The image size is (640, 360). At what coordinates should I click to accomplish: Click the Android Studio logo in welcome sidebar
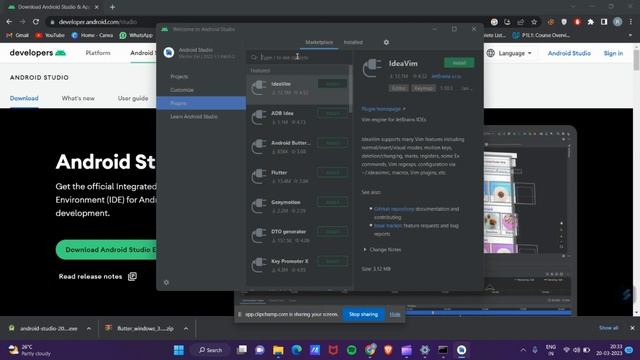(x=169, y=53)
